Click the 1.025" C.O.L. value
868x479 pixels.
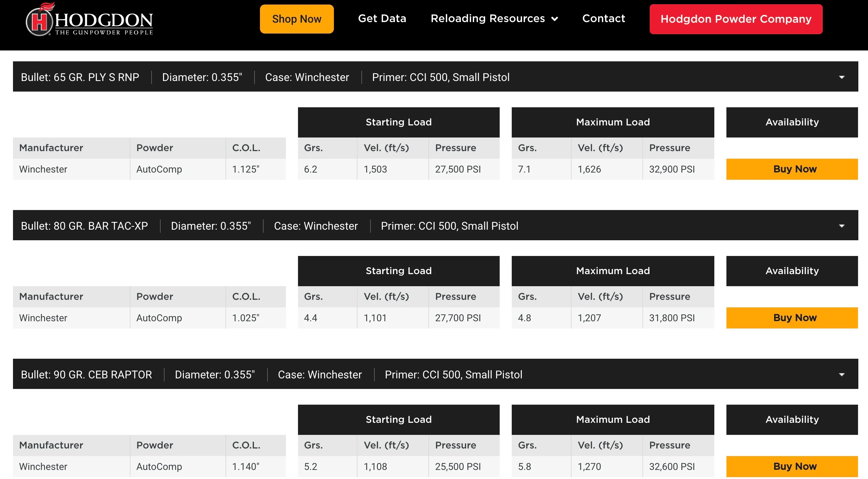[246, 318]
